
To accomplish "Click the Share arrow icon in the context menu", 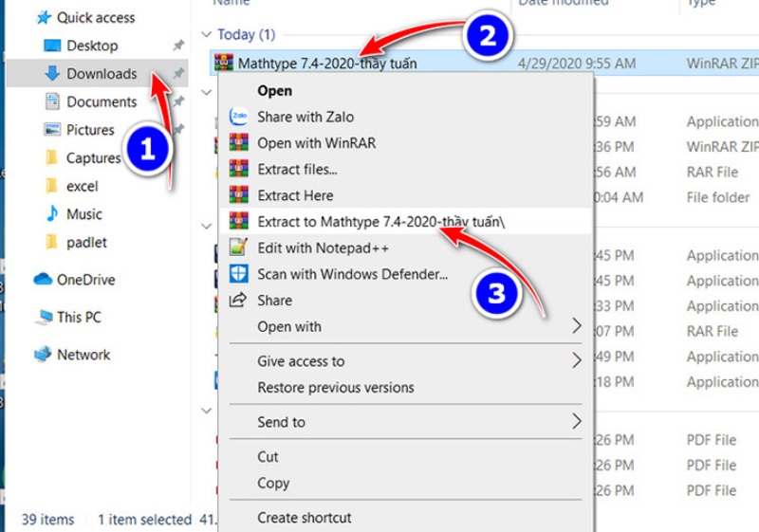I will point(238,301).
